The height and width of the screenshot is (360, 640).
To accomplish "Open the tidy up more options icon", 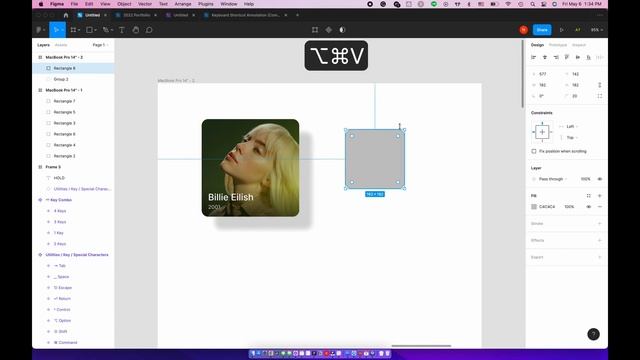I will (600, 58).
